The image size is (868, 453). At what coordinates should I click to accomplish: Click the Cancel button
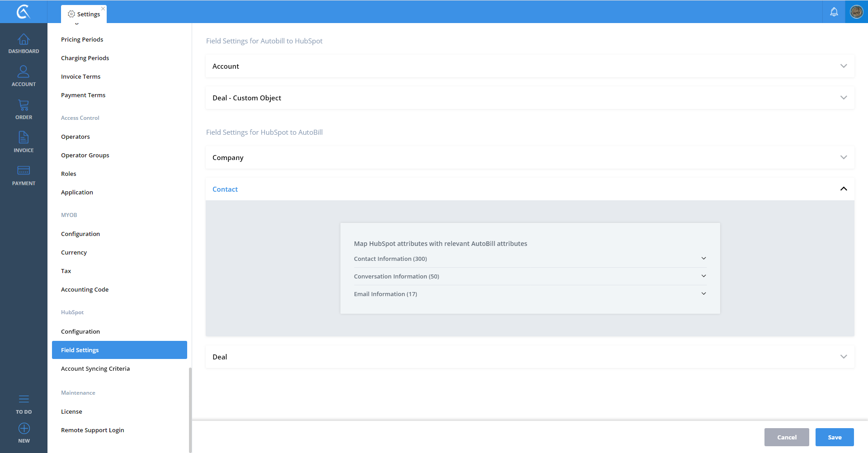tap(786, 437)
